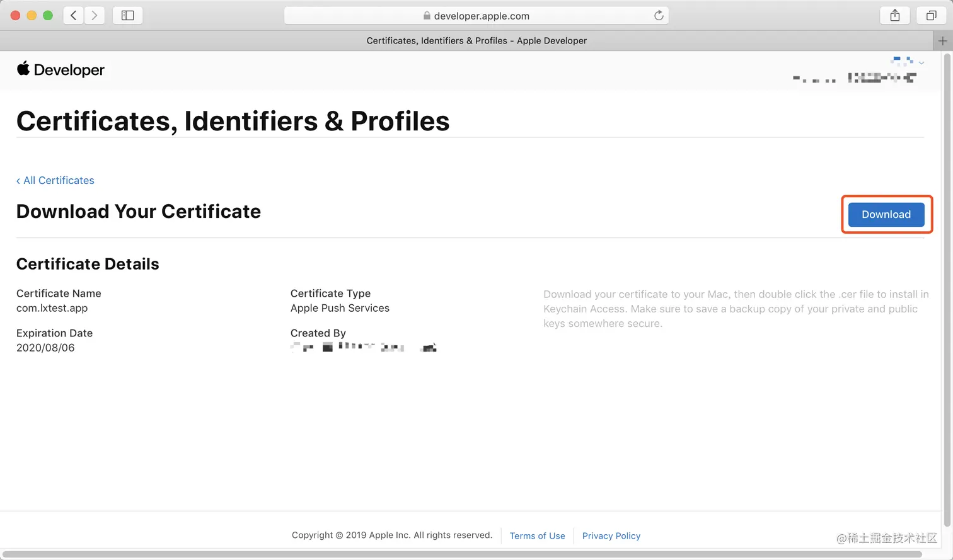Click the Certificates, Identifiers & Profiles heading
The height and width of the screenshot is (560, 953).
pos(233,121)
